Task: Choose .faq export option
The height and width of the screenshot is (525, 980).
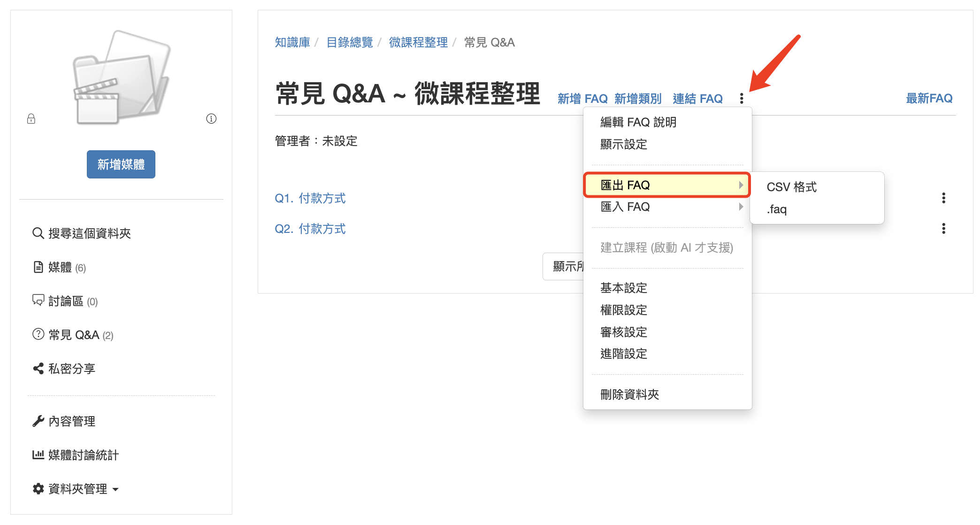Action: (777, 209)
